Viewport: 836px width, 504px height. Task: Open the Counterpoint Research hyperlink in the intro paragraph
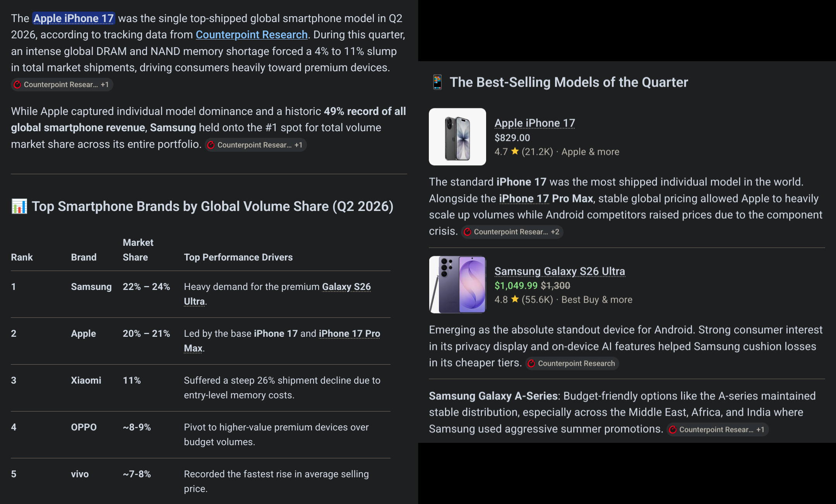(252, 34)
